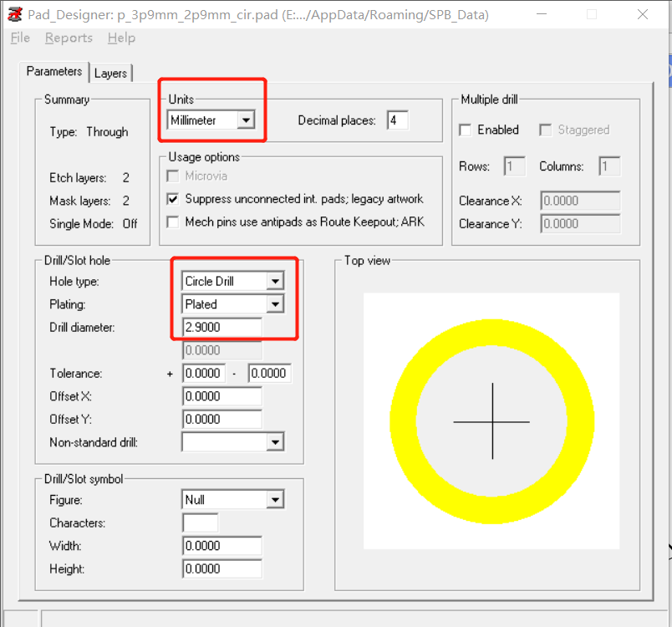Viewport: 672px width, 627px height.
Task: Click the Offset Y input field
Action: pyautogui.click(x=222, y=419)
